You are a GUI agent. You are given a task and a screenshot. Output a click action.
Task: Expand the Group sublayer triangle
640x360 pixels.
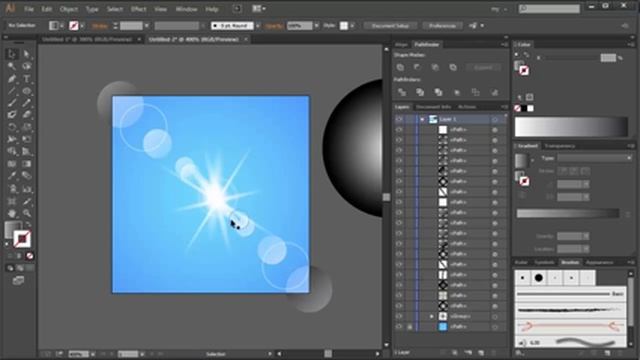(432, 316)
